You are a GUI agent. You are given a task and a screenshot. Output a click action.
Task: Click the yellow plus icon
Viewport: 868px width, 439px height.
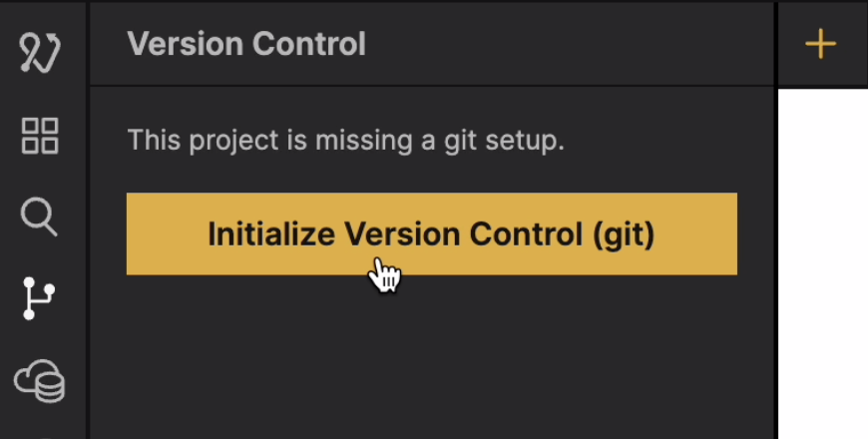pyautogui.click(x=820, y=44)
